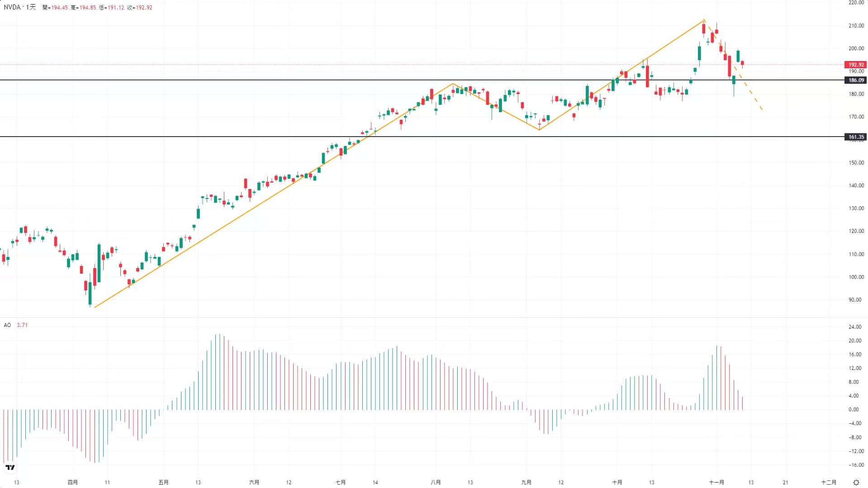This screenshot has width=868, height=488.
Task: Click the 八月 label on the time axis
Action: click(436, 483)
